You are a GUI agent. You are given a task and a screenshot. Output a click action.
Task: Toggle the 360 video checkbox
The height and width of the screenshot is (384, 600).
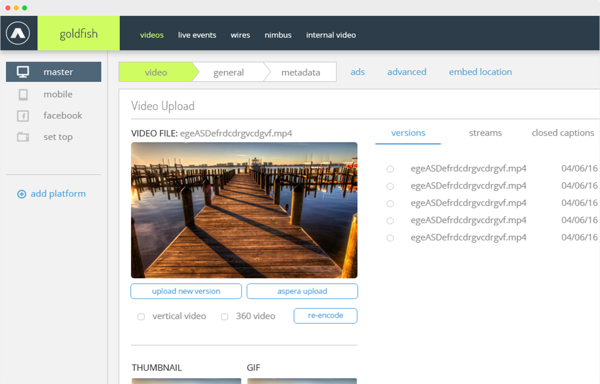click(225, 317)
